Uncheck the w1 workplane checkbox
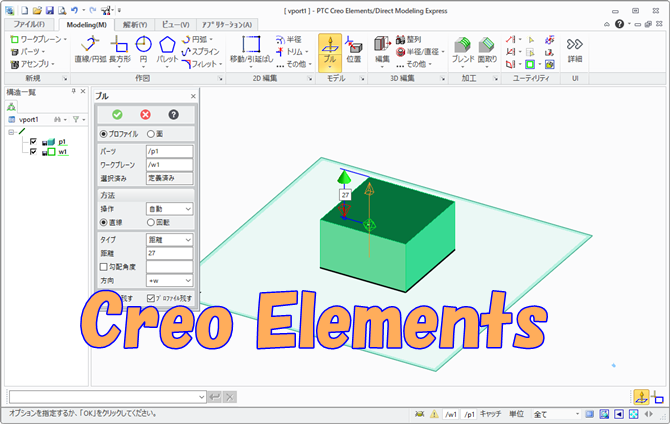This screenshot has height=424, width=670. point(33,152)
